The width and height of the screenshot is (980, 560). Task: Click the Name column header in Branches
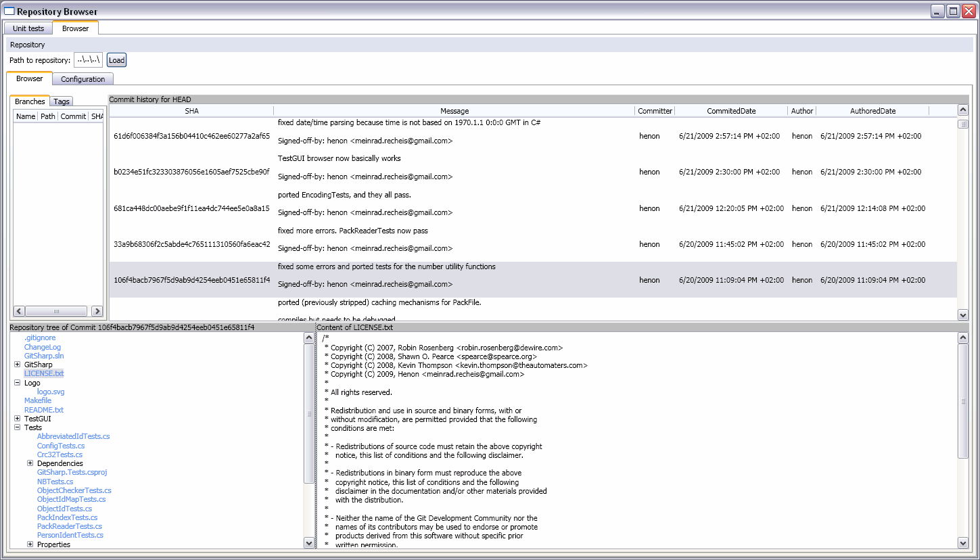[26, 116]
